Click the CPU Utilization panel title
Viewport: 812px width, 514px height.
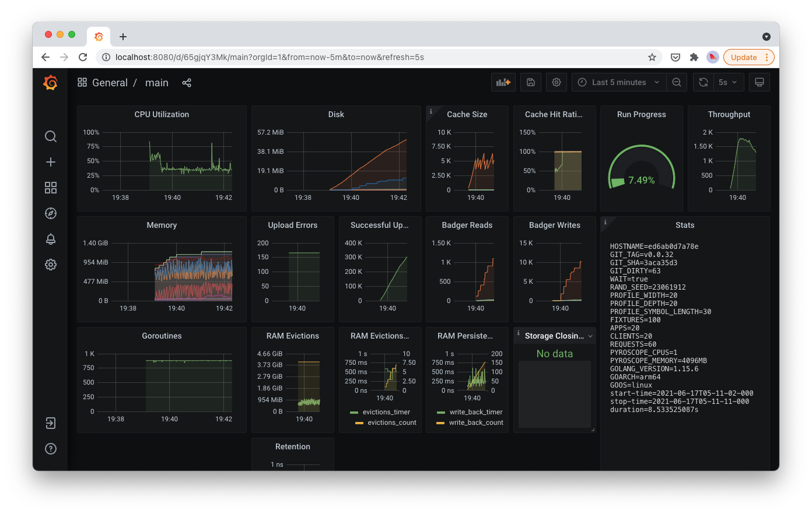pyautogui.click(x=162, y=114)
